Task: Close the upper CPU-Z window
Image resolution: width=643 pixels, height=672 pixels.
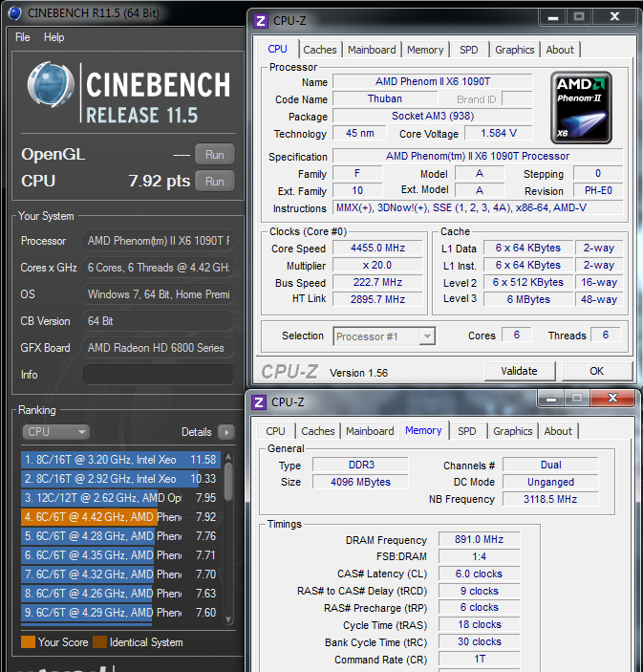Action: pos(614,17)
